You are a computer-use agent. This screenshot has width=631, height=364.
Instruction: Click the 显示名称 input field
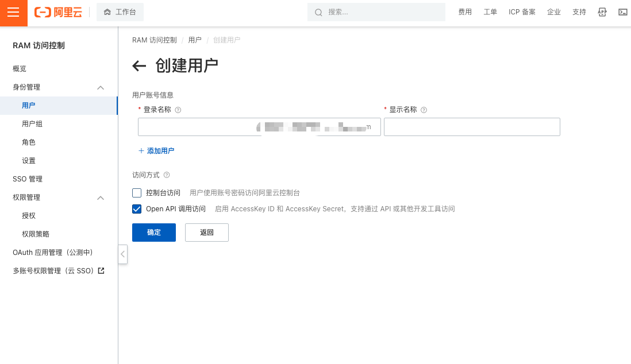472,127
